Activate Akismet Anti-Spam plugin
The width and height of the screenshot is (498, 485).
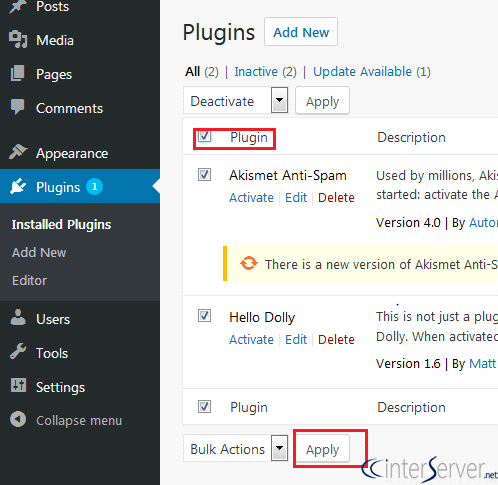coord(251,198)
